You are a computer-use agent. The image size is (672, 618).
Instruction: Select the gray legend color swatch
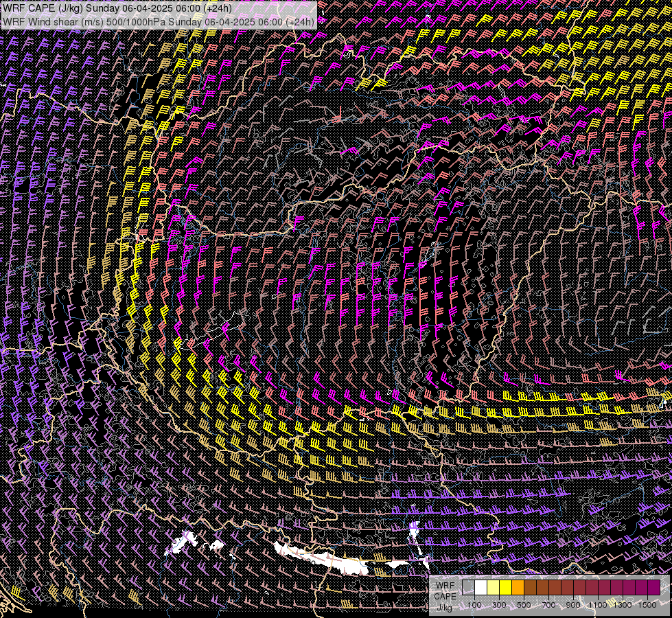click(468, 588)
